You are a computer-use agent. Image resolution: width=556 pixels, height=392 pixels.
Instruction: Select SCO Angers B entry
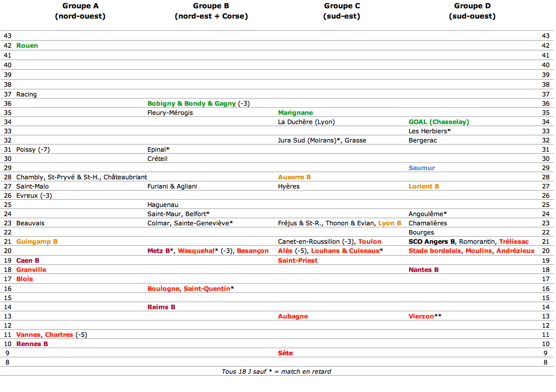431,241
